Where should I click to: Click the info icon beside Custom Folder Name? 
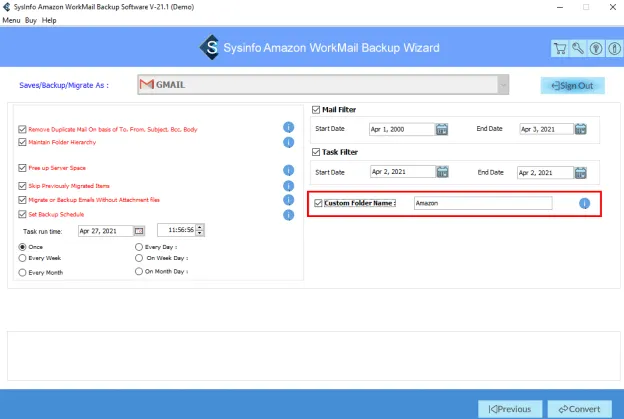(584, 203)
